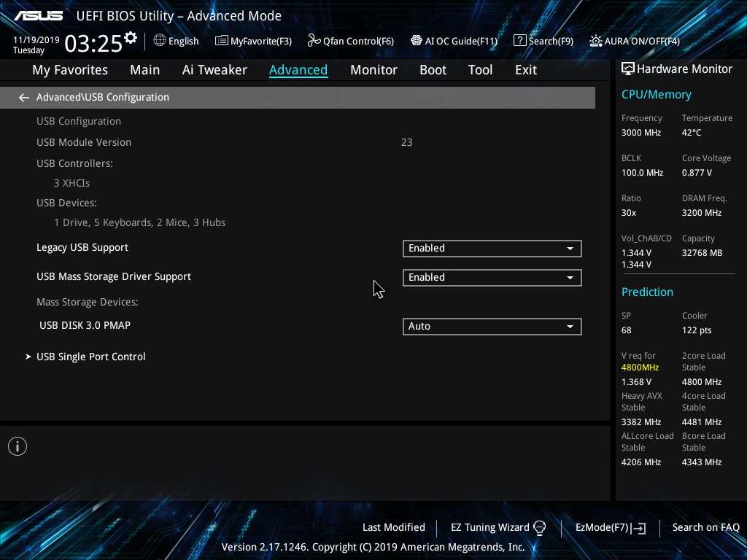Screen dimensions: 747x560
Task: Click Search on FAQ link
Action: 705,528
